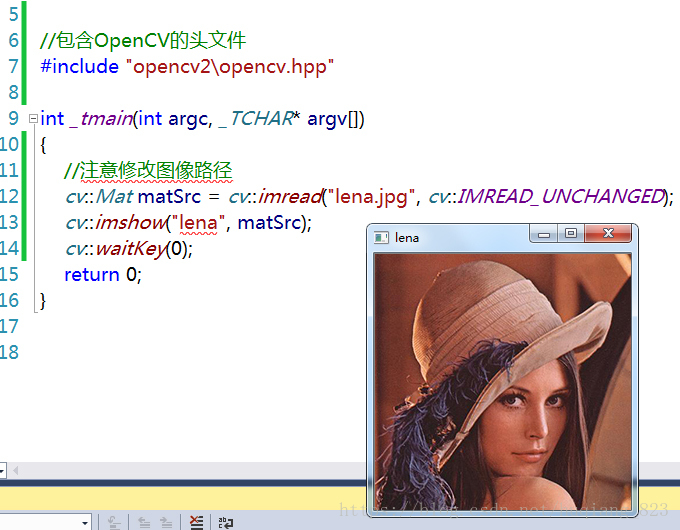Maximize the lena image window
Screen dimensions: 680x530
point(571,234)
